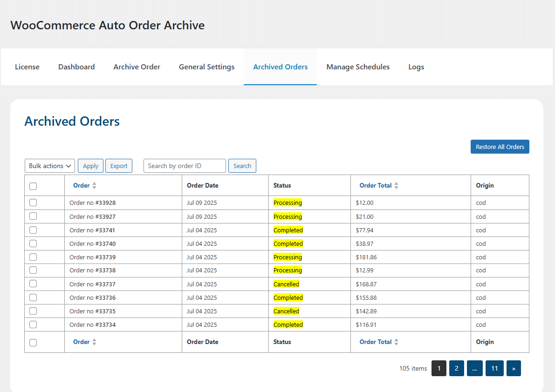Image resolution: width=555 pixels, height=392 pixels.
Task: Tick the checkbox for Order no #33739
Action: pos(33,257)
